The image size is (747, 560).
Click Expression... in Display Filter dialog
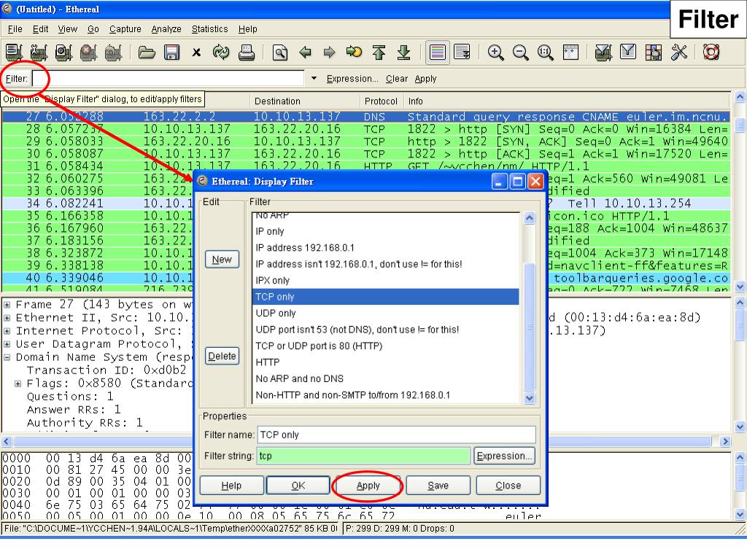click(x=505, y=456)
